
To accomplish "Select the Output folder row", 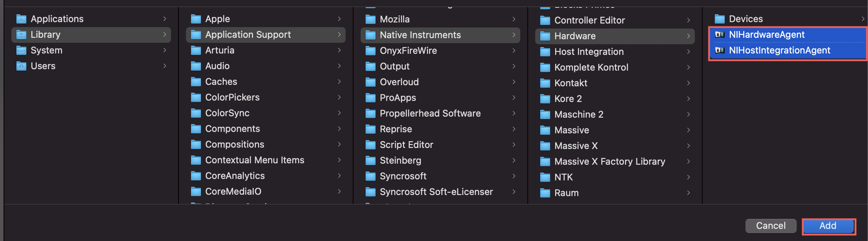I will pos(440,66).
